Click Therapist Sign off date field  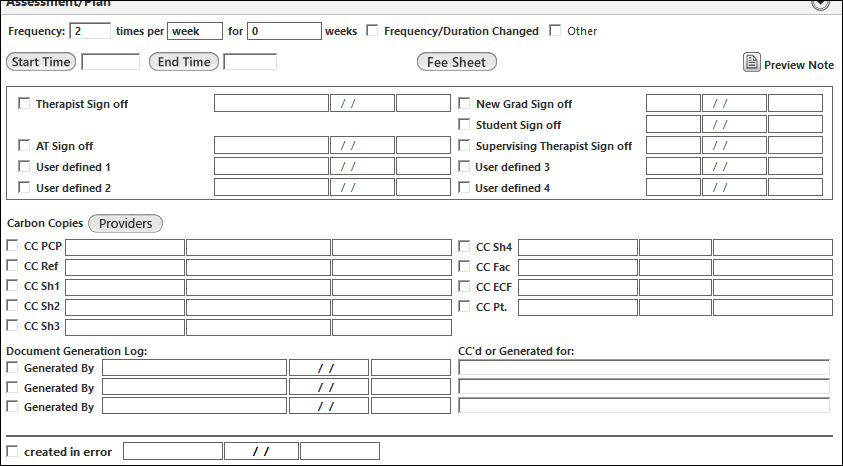click(362, 103)
